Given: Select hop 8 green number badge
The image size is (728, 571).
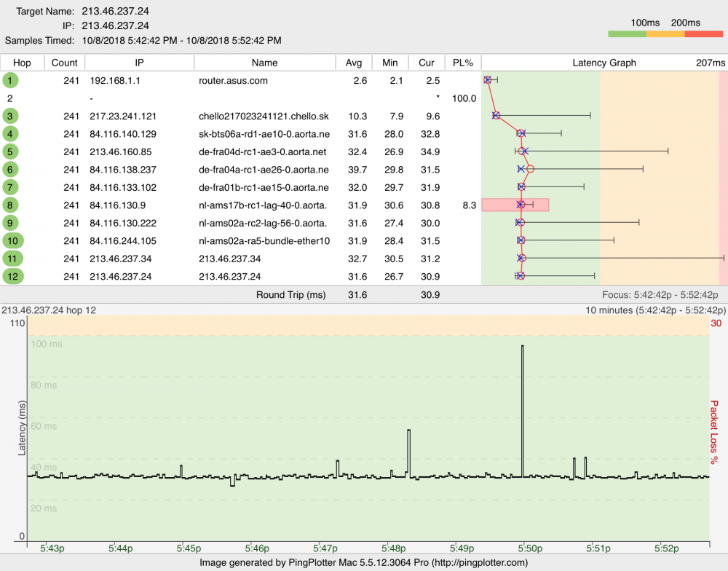Looking at the screenshot, I should 11,205.
